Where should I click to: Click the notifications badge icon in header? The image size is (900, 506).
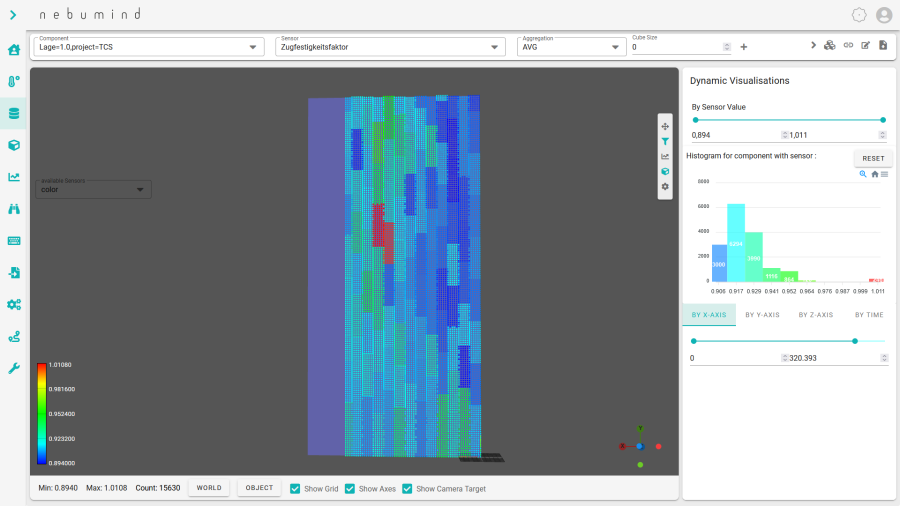[859, 15]
